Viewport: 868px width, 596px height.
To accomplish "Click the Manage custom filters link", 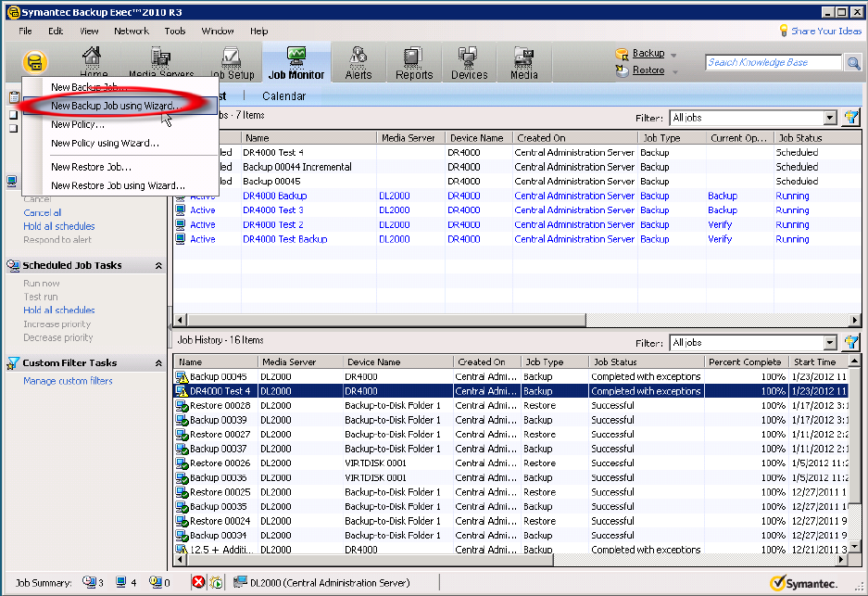I will 68,381.
